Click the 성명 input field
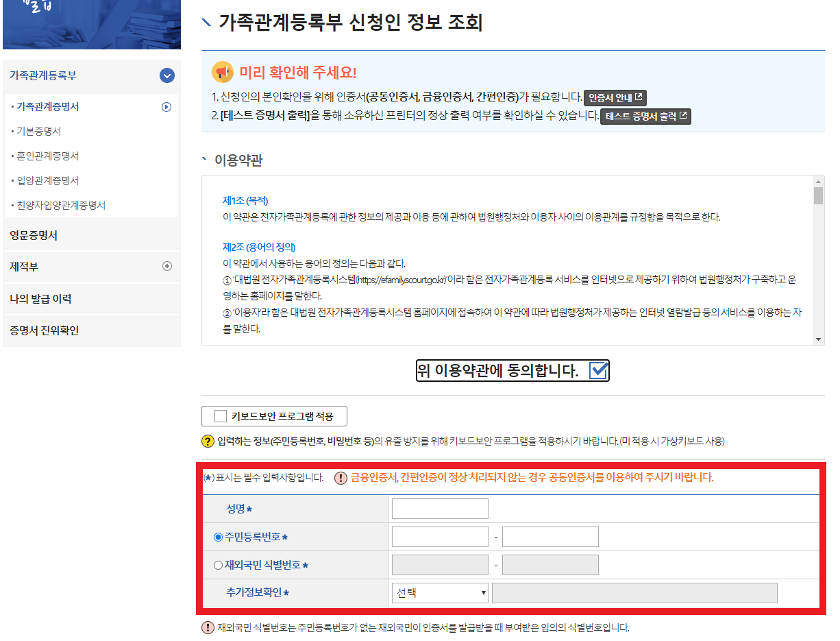The width and height of the screenshot is (840, 641). tap(440, 509)
